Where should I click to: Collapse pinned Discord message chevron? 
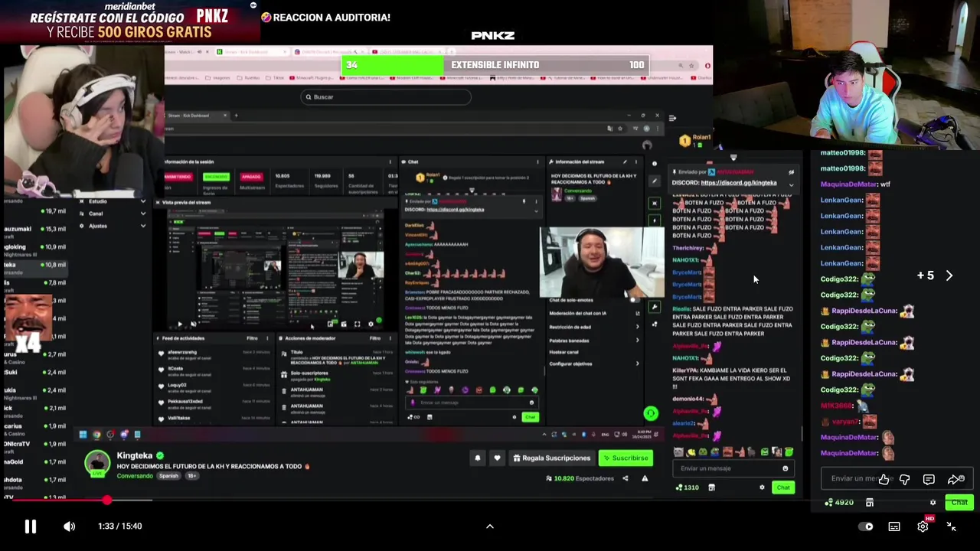click(791, 184)
